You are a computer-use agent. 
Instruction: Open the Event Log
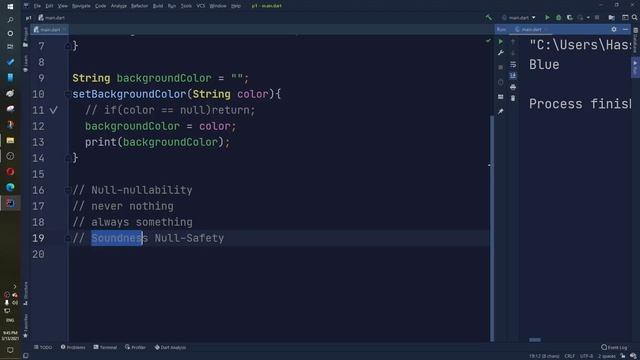(x=614, y=347)
